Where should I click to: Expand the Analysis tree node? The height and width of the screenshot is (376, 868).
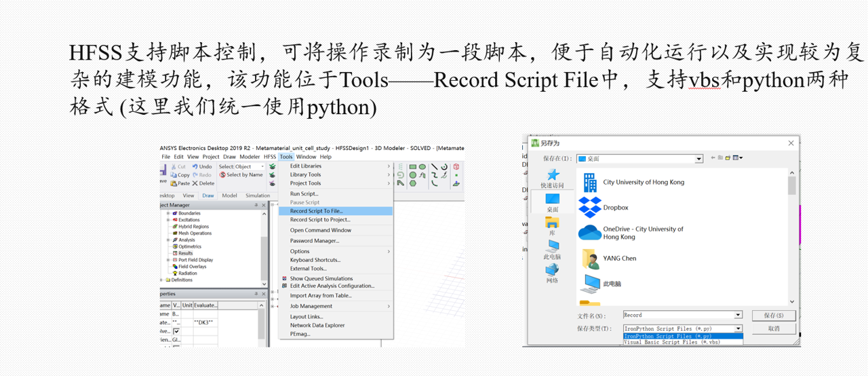tap(167, 240)
